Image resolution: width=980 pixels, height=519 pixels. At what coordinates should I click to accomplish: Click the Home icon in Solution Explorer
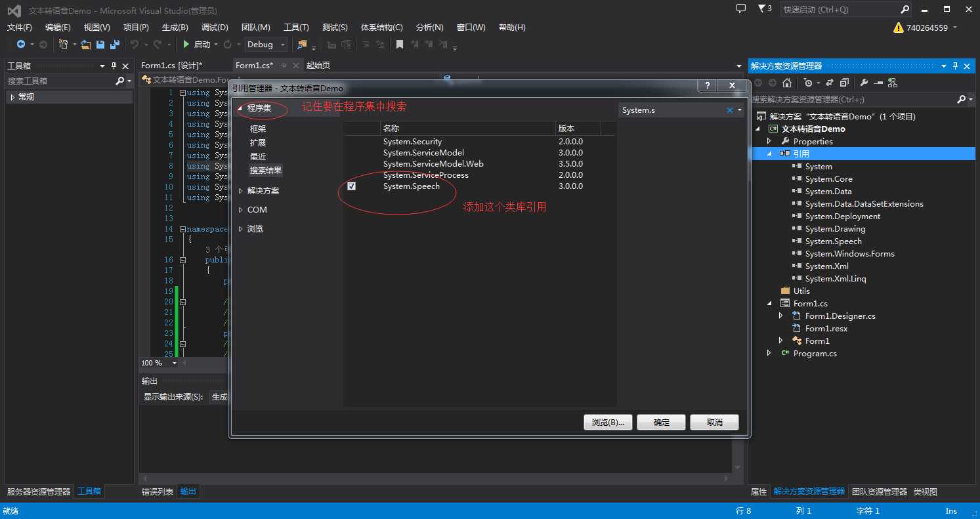point(787,83)
